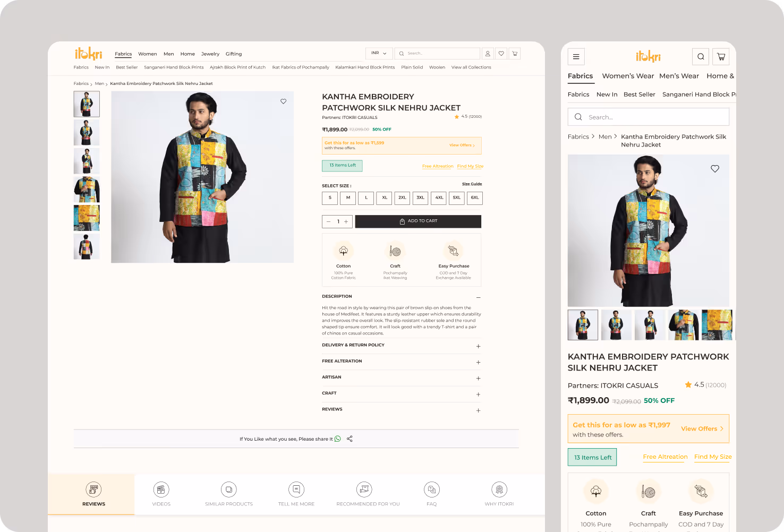Open the INR currency dropdown

379,54
